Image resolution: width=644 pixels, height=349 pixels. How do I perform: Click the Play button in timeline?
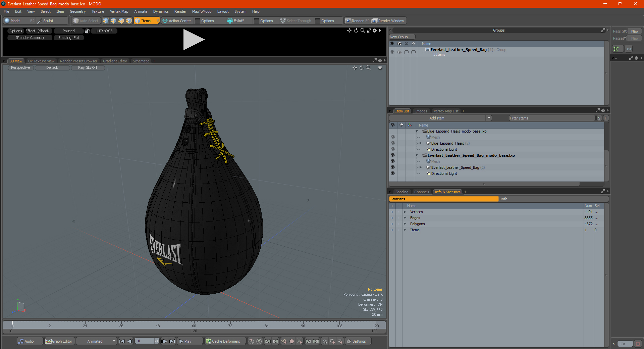point(190,341)
